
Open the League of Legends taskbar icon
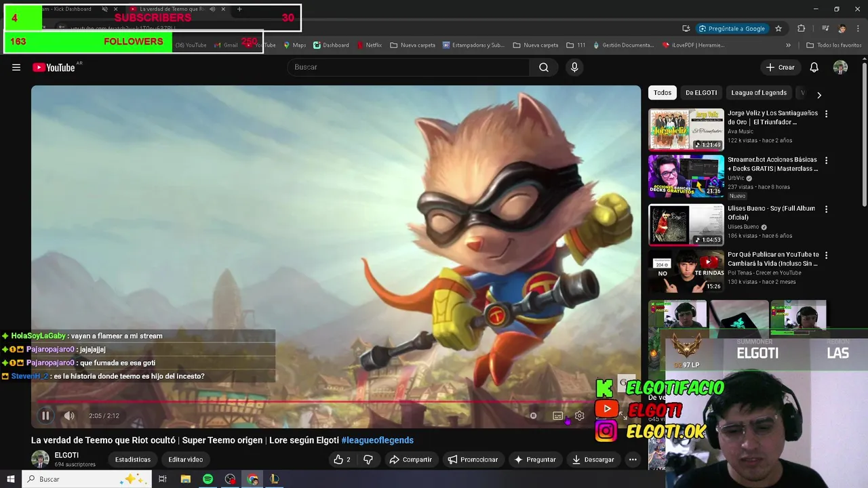click(x=275, y=479)
